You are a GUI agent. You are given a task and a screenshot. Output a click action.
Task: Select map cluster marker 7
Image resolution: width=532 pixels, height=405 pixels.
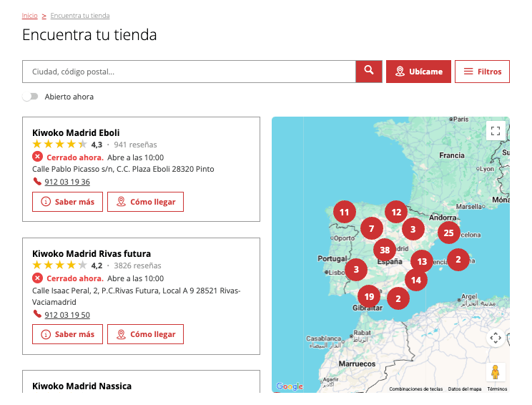click(x=372, y=229)
